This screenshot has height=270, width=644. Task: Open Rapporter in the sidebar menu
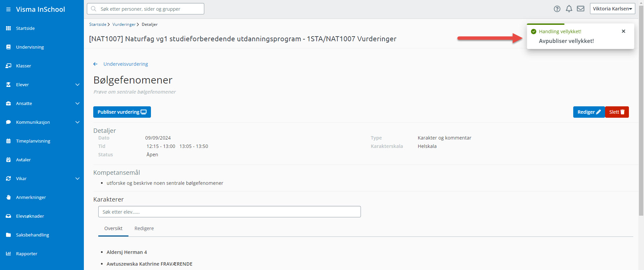[x=26, y=254]
